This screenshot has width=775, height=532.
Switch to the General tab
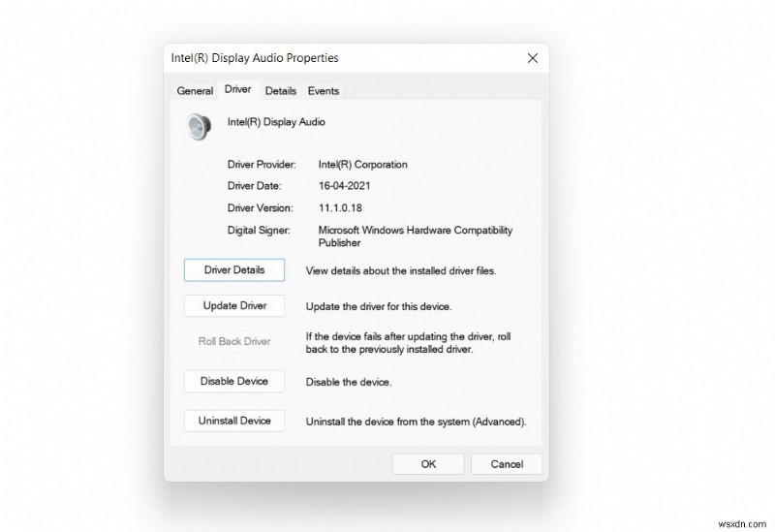point(195,91)
